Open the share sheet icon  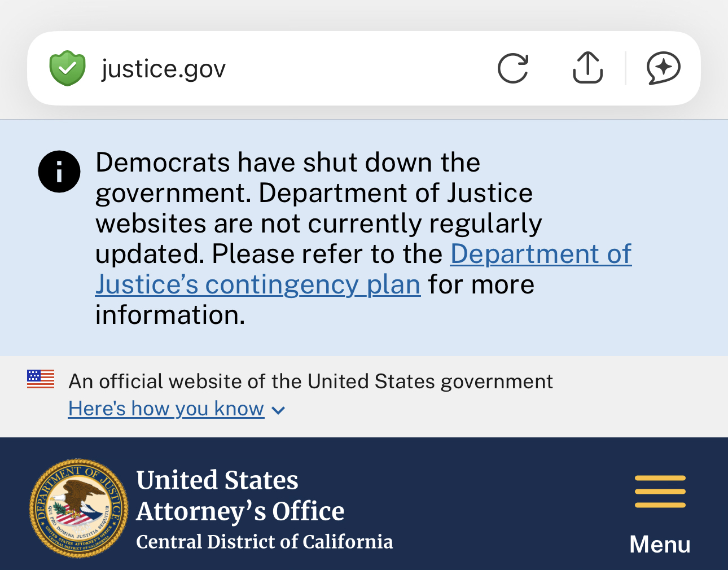(x=587, y=68)
